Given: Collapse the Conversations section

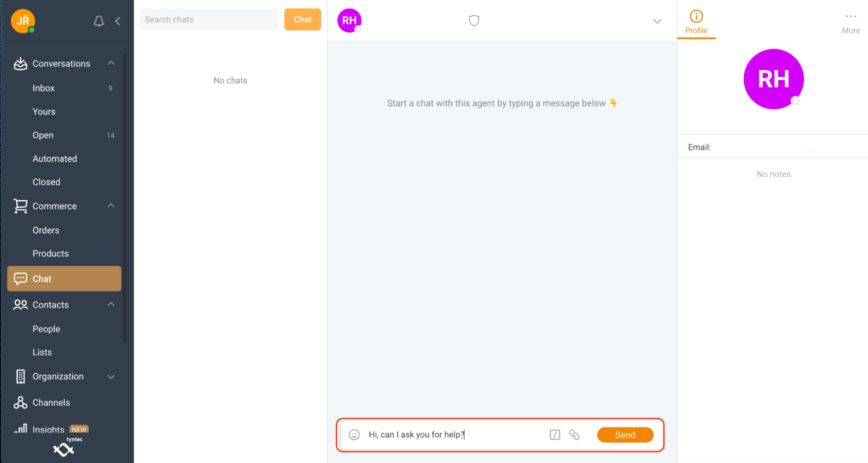Looking at the screenshot, I should pos(111,63).
